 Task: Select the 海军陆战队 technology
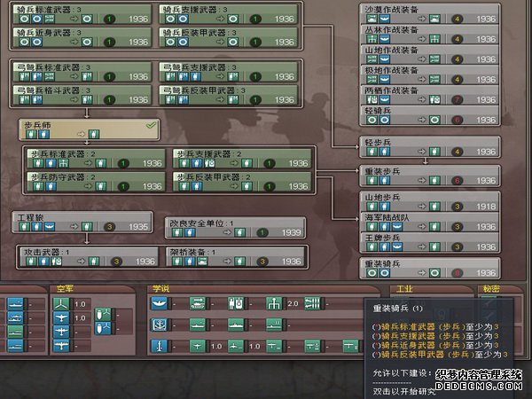pyautogui.click(x=429, y=223)
